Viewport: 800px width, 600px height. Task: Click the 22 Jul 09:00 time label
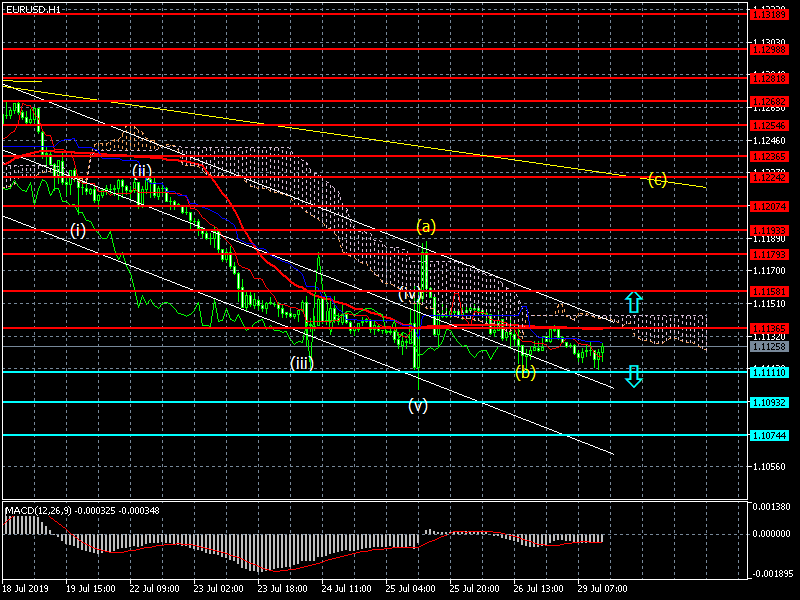(154, 589)
